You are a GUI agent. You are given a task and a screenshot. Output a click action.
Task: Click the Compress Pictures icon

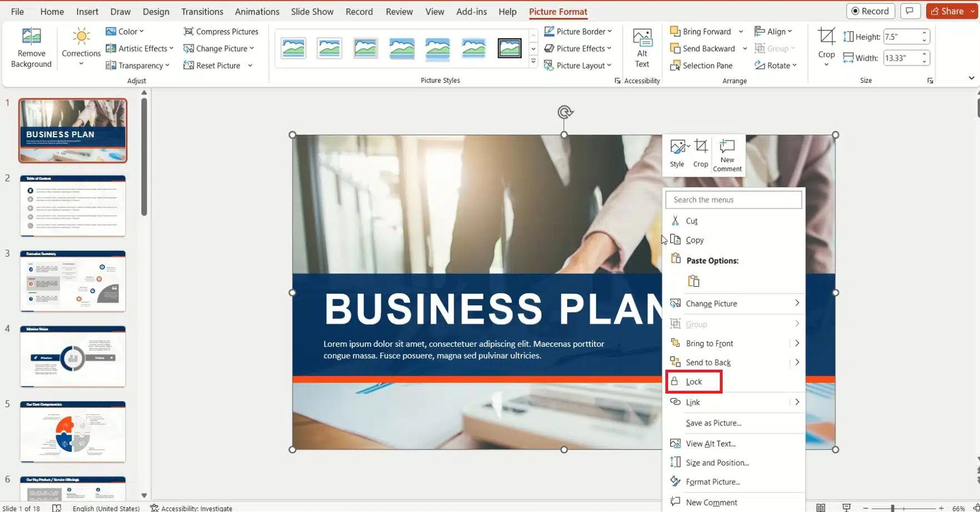pos(188,32)
